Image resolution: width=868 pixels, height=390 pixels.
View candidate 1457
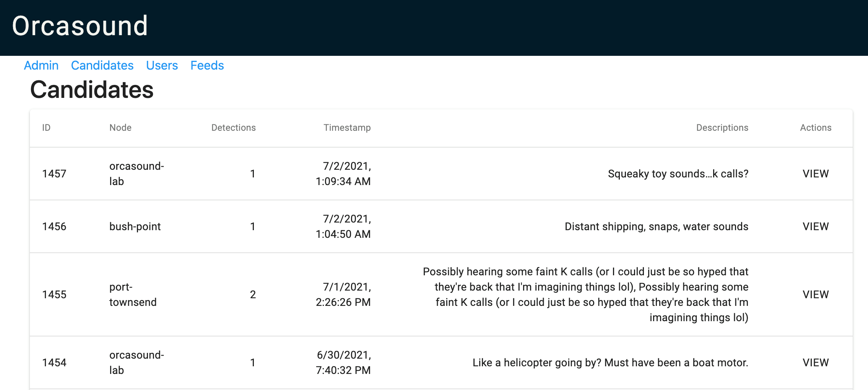pyautogui.click(x=815, y=174)
